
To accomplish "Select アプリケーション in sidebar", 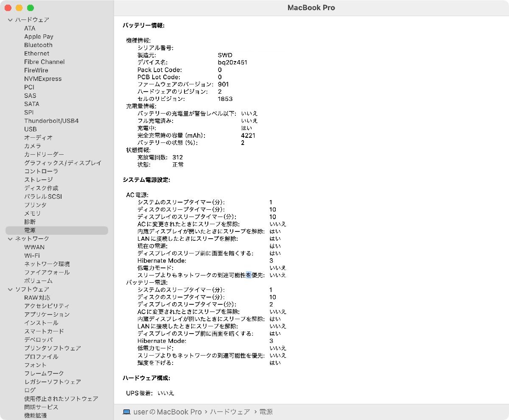I will click(47, 314).
